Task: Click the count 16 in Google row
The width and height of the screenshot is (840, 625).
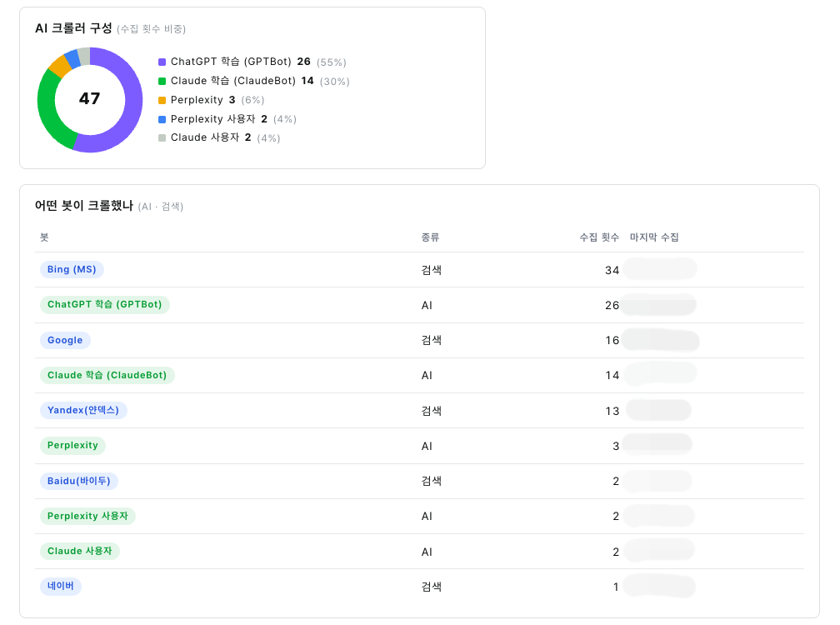Action: click(x=612, y=341)
